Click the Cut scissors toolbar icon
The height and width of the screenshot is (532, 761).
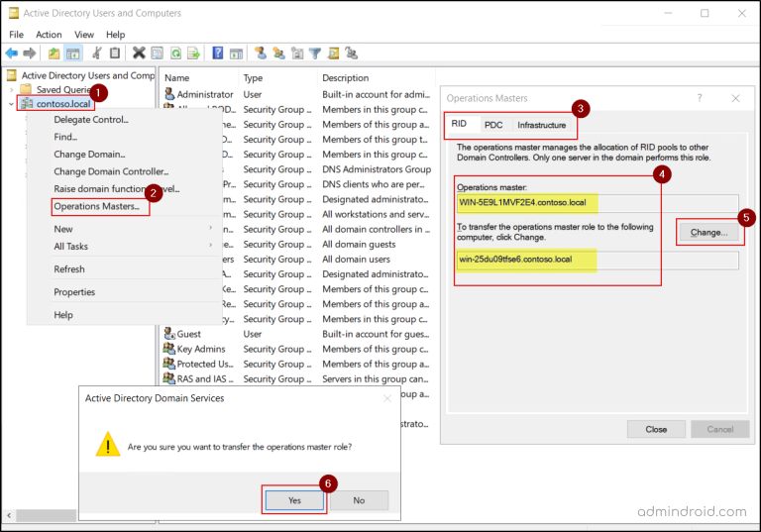click(97, 53)
